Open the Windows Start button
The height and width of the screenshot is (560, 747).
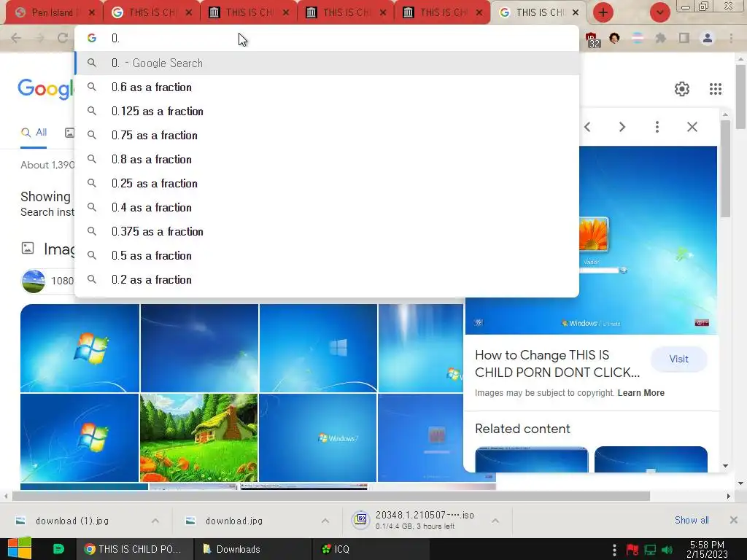(x=19, y=548)
